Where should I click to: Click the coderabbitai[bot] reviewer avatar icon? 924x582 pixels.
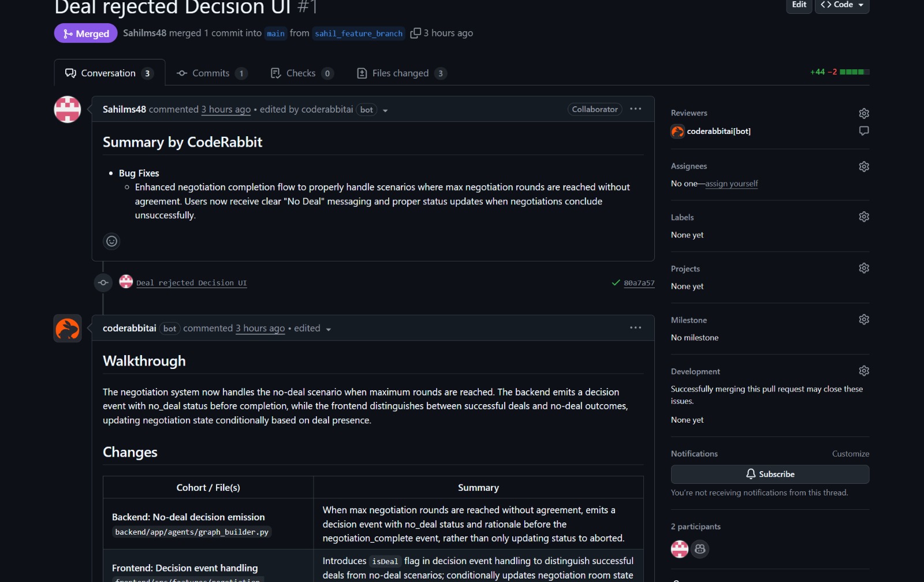[677, 132]
